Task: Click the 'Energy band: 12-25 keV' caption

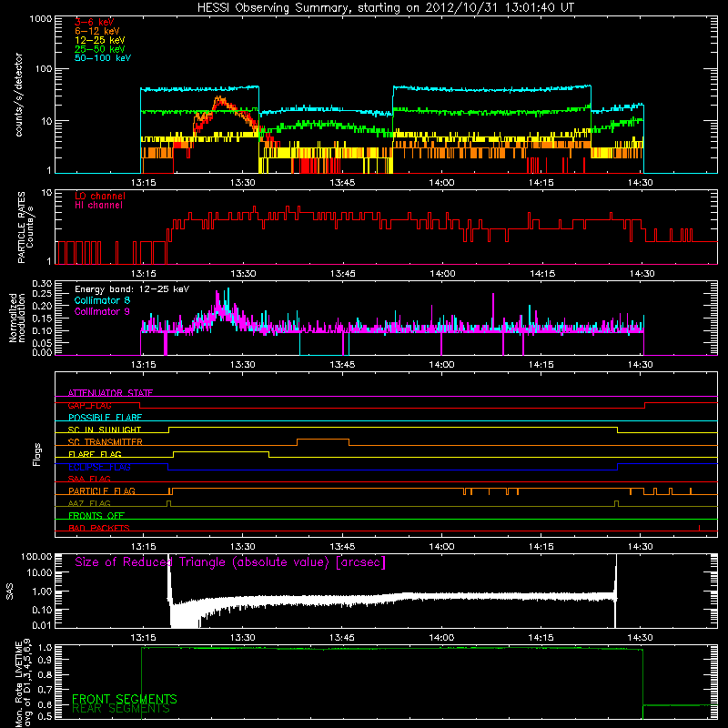Action: tap(132, 289)
